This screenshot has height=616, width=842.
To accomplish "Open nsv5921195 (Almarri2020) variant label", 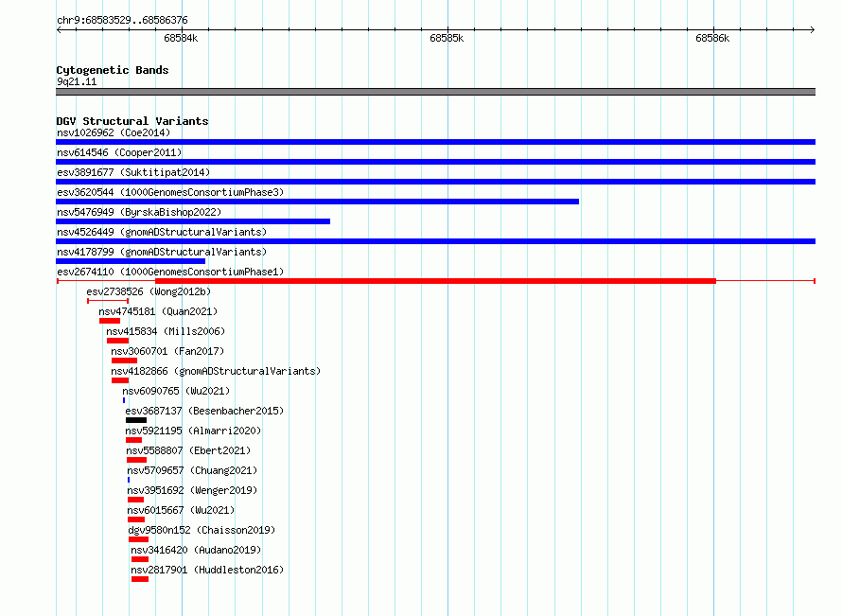I will [x=193, y=431].
